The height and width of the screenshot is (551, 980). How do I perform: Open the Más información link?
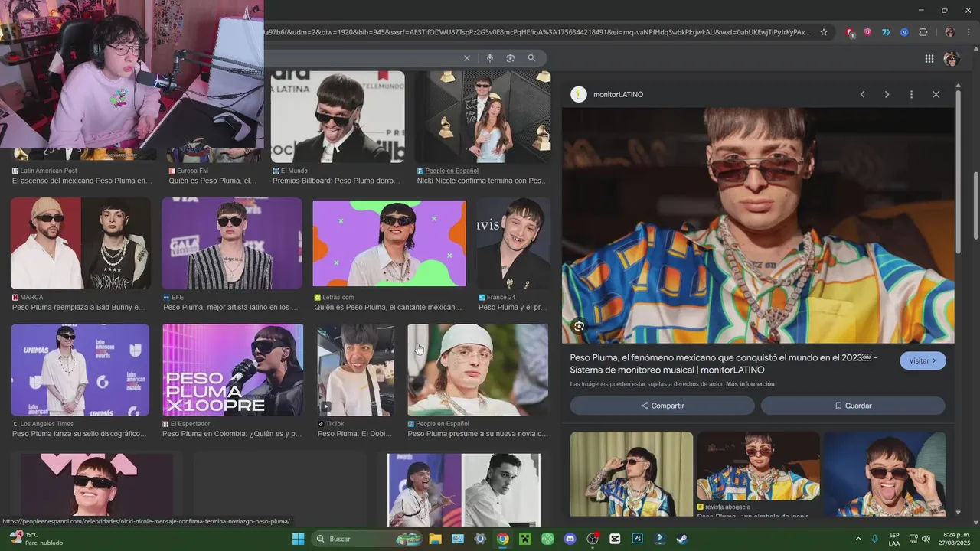750,384
